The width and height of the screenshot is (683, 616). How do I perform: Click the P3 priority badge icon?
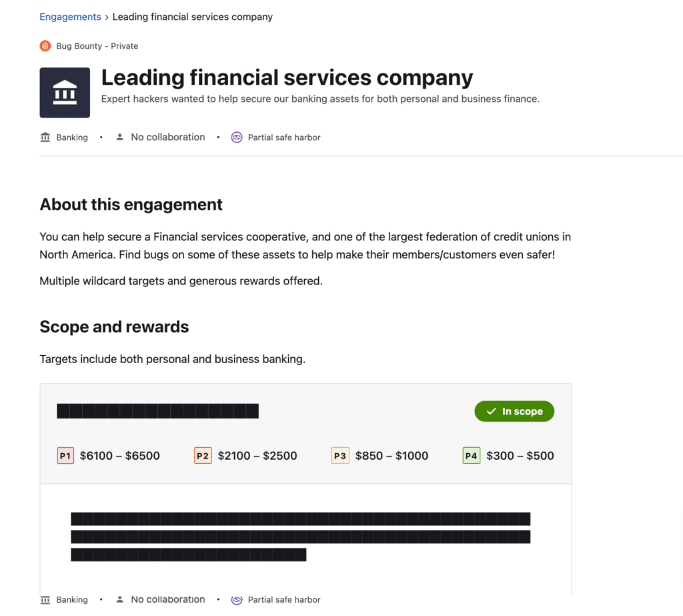tap(340, 456)
